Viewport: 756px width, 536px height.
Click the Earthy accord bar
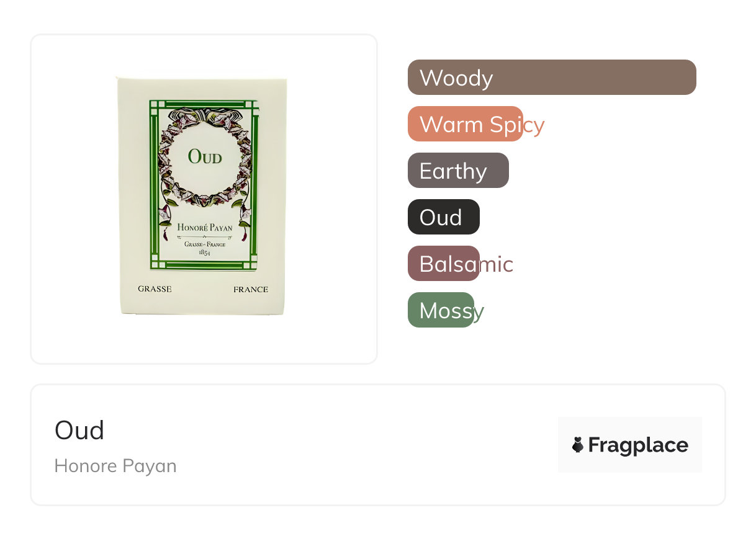click(x=457, y=171)
